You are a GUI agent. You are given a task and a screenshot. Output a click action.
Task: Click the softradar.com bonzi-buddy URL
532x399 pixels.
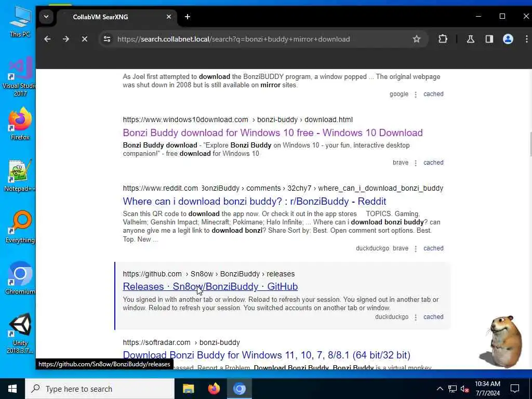click(x=181, y=342)
